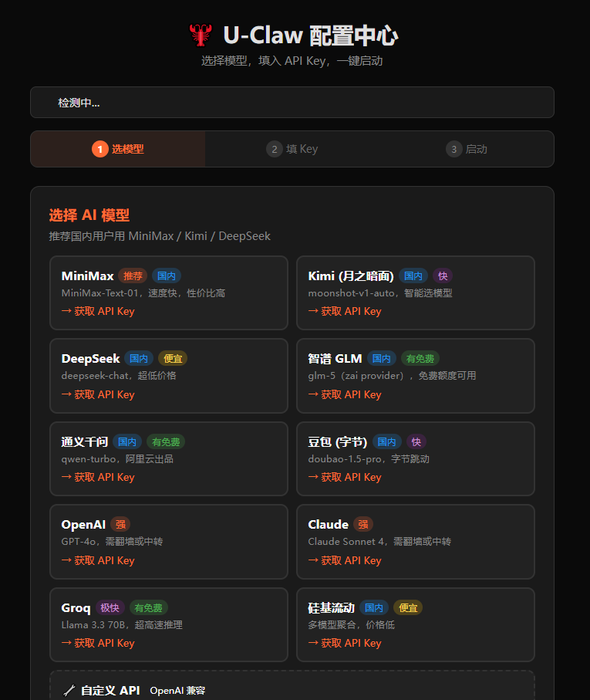590x700 pixels.
Task: Click the 快 badge on Kimi
Action: pyautogui.click(x=443, y=276)
